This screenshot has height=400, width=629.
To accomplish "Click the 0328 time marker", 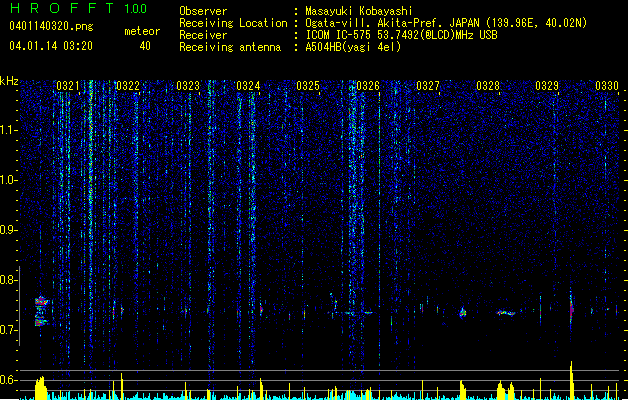I will click(488, 85).
